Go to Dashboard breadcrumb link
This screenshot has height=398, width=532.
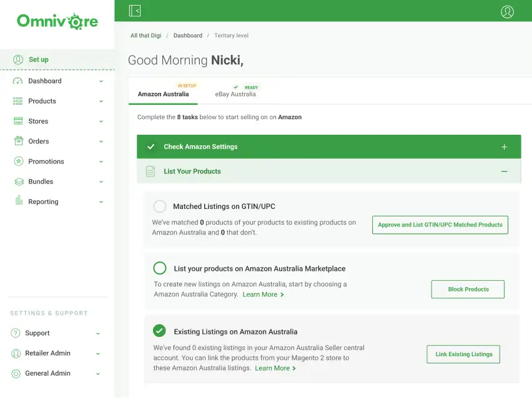click(187, 36)
